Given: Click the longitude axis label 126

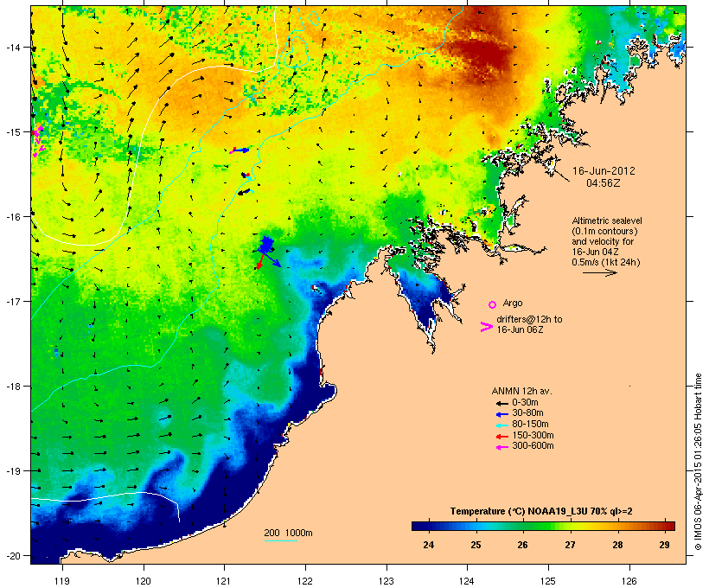Looking at the screenshot, I should 629,581.
